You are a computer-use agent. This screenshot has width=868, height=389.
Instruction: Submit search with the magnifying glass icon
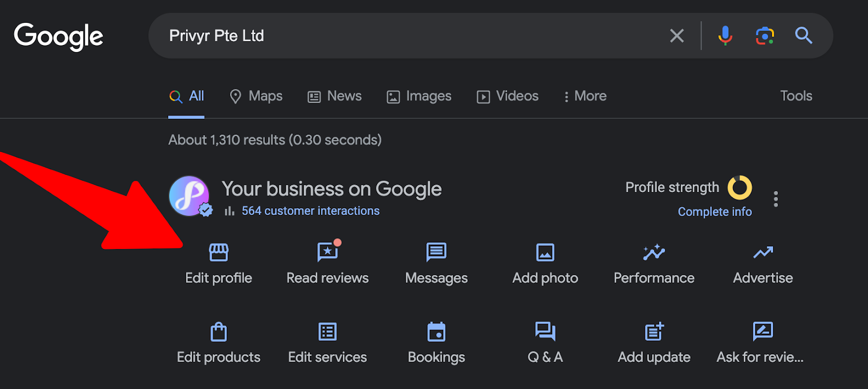[803, 36]
